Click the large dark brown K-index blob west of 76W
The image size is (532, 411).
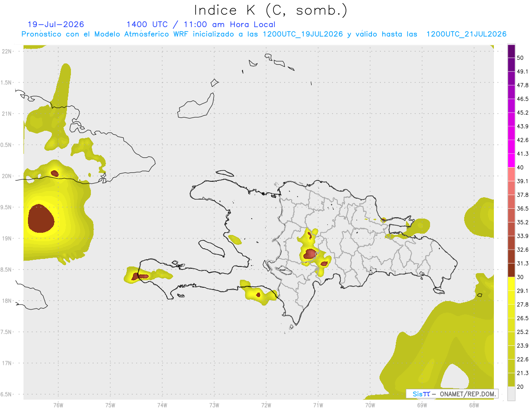tap(41, 219)
